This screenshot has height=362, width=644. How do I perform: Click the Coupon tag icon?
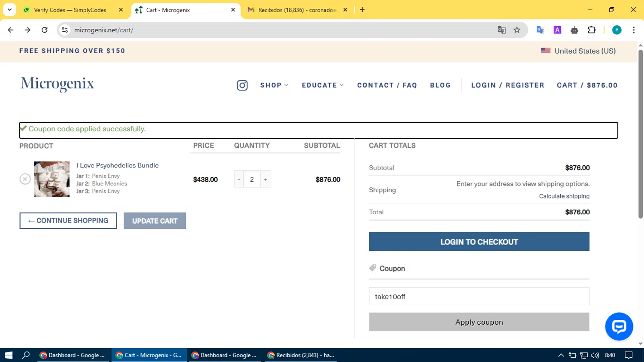373,268
